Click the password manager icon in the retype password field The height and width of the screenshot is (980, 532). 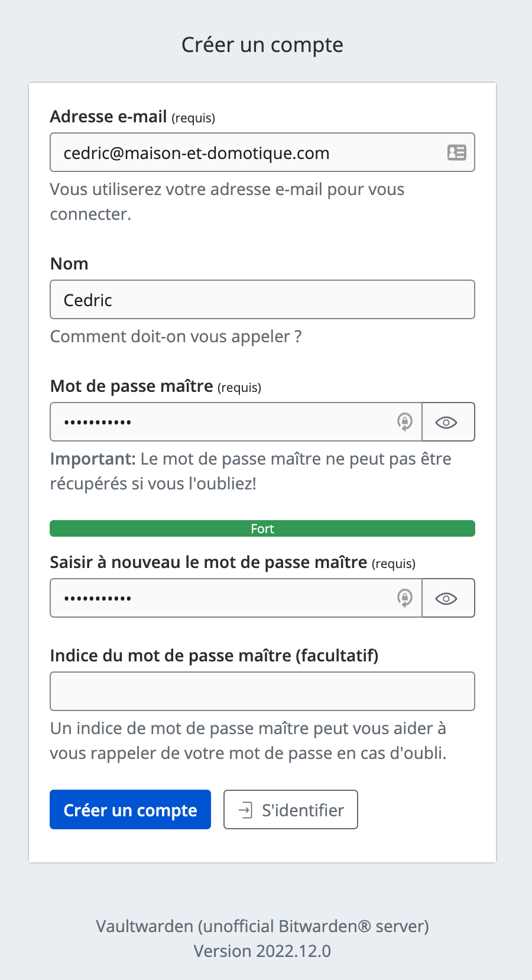pos(405,598)
